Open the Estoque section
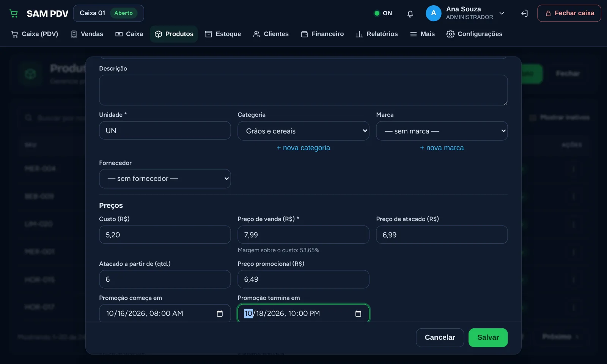Viewport: 607px width, 364px height. click(223, 34)
